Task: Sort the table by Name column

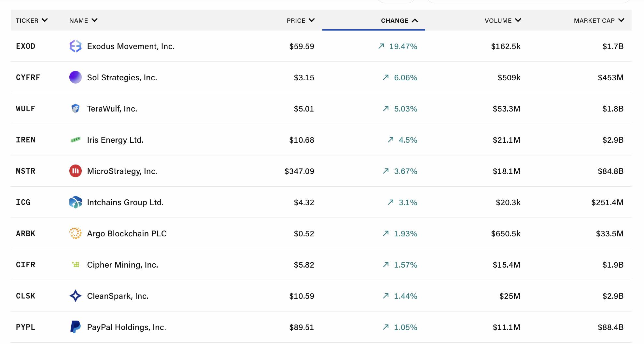Action: pos(83,20)
